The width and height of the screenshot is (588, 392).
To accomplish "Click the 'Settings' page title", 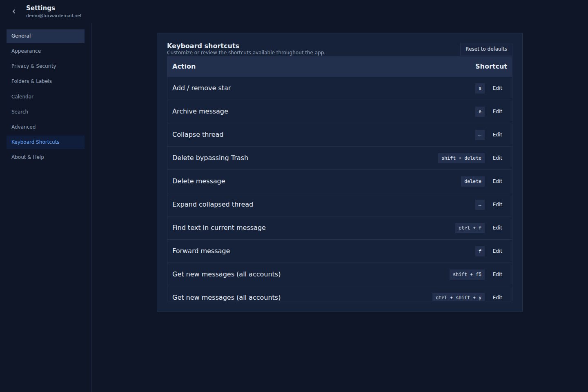I will [40, 8].
